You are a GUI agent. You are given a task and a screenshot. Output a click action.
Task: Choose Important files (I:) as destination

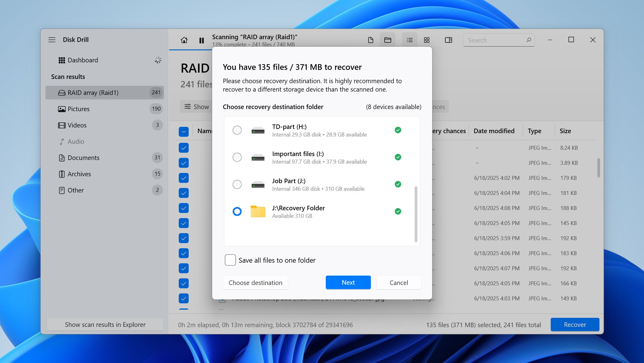[x=237, y=157]
